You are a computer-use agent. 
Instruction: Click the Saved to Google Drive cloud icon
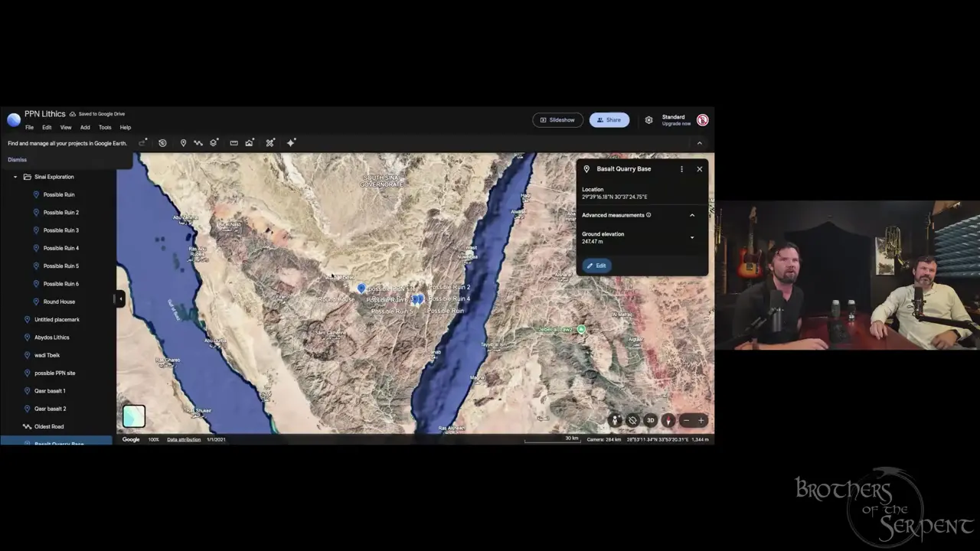click(73, 114)
